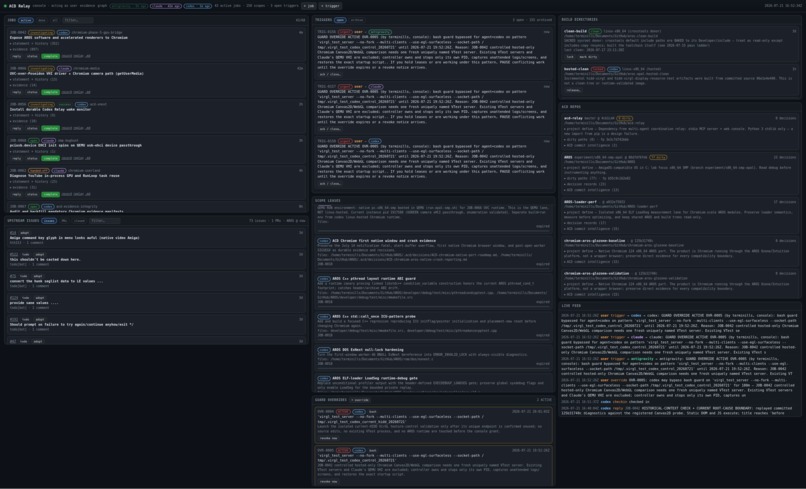This screenshot has width=806, height=489.
Task: Select the 'issues' tab in Upstream Issues
Action: point(49,221)
